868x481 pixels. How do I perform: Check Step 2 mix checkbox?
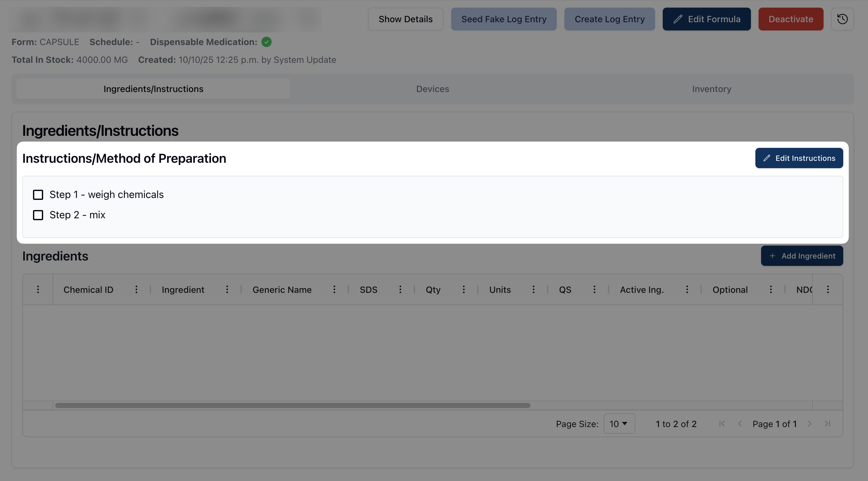pos(38,215)
